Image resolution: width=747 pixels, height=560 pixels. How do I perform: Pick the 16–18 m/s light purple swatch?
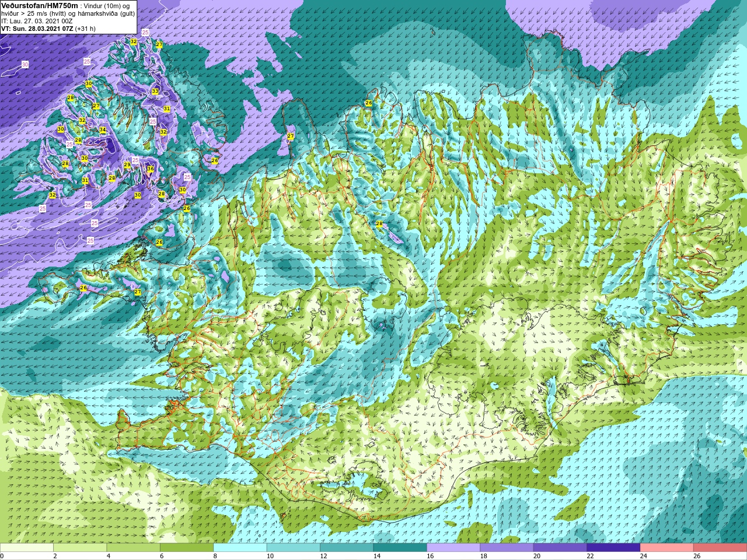pyautogui.click(x=453, y=548)
